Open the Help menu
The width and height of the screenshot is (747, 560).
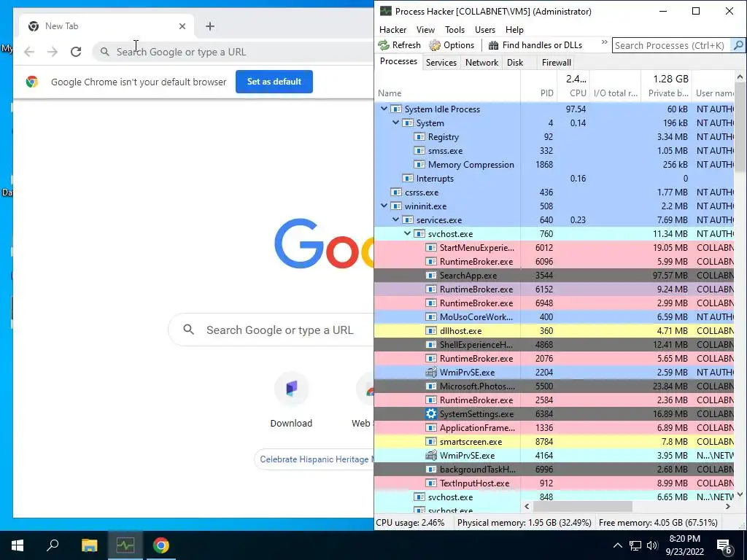pos(514,29)
